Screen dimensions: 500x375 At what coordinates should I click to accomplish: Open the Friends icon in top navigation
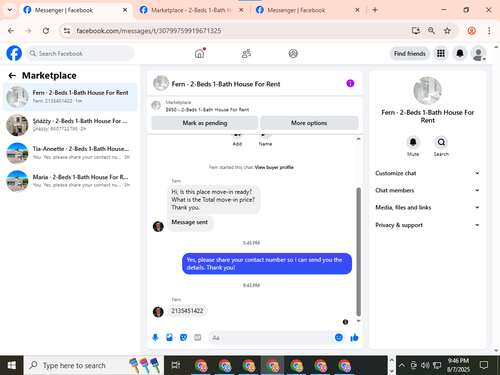click(x=246, y=53)
